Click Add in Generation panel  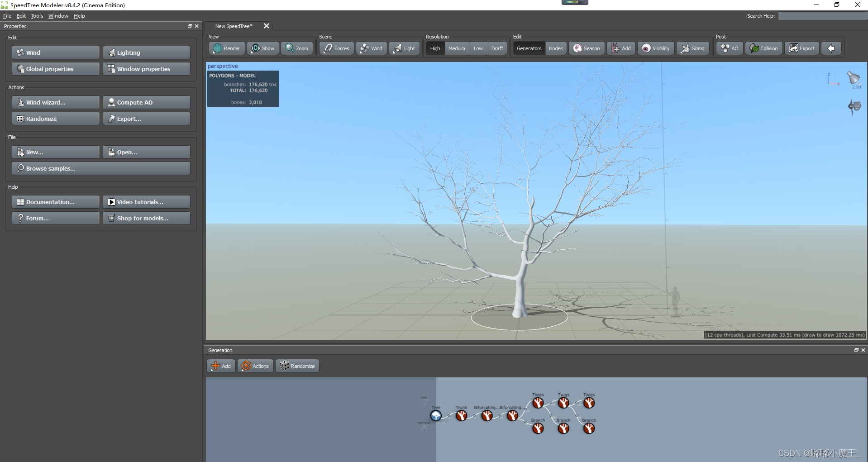[221, 366]
